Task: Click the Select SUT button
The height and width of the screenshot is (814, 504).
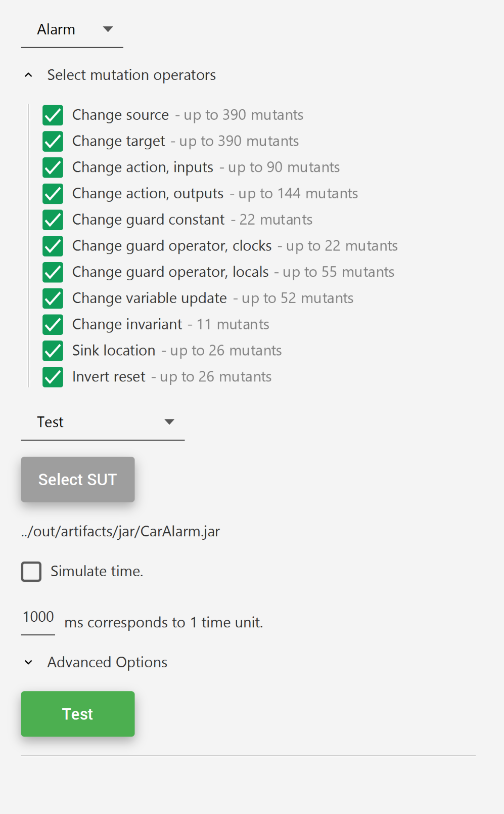Action: coord(78,480)
